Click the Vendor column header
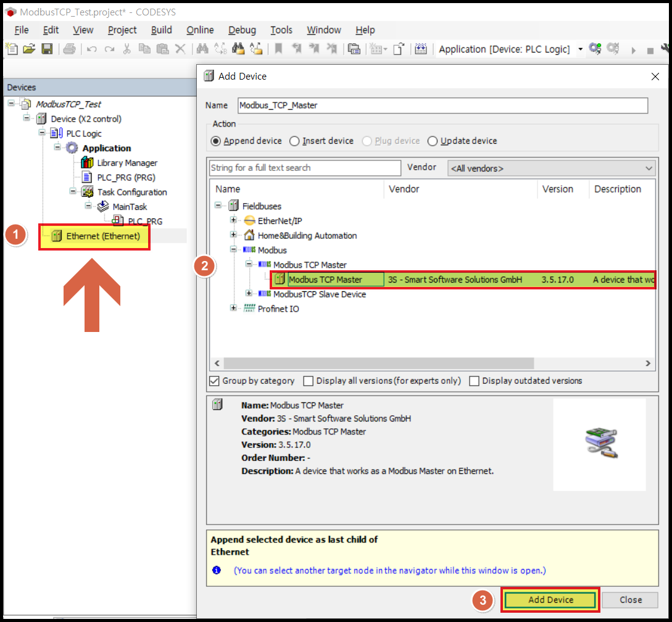The height and width of the screenshot is (622, 672). click(460, 189)
